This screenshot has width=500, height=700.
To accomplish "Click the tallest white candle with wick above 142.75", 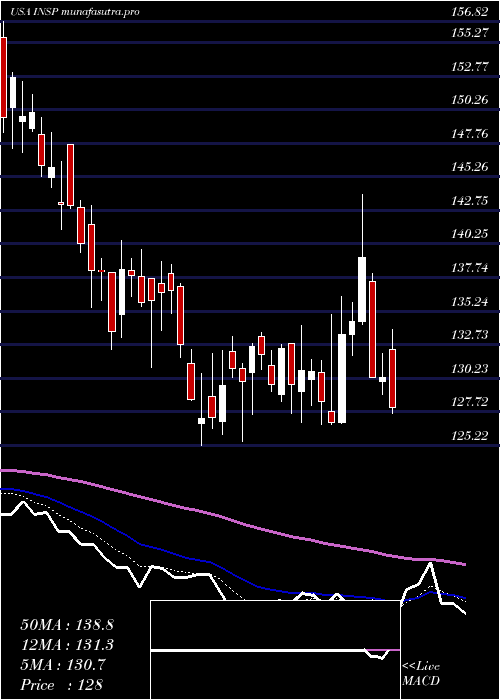I will (x=362, y=289).
